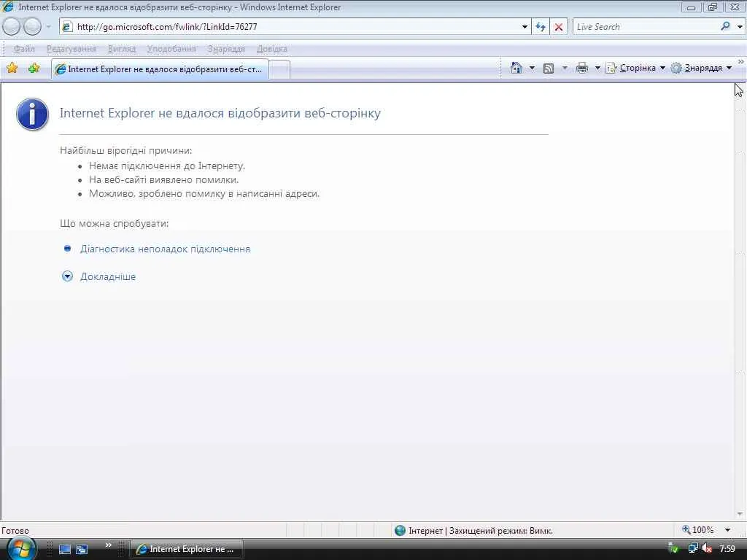Open the Знаряддя command bar menu
Viewport: 747px width, 560px height.
[701, 68]
